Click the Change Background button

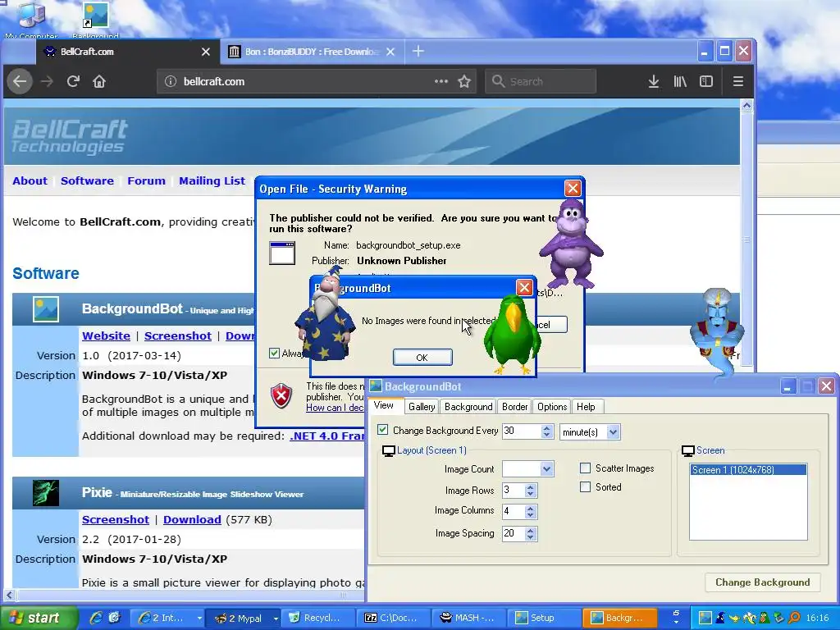(762, 582)
